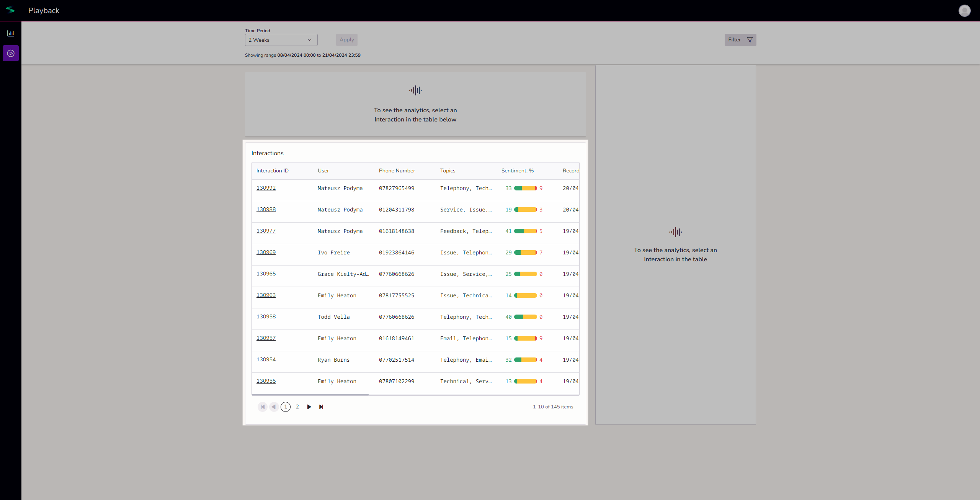This screenshot has width=980, height=500.
Task: Go to first page arrow
Action: coord(263,407)
